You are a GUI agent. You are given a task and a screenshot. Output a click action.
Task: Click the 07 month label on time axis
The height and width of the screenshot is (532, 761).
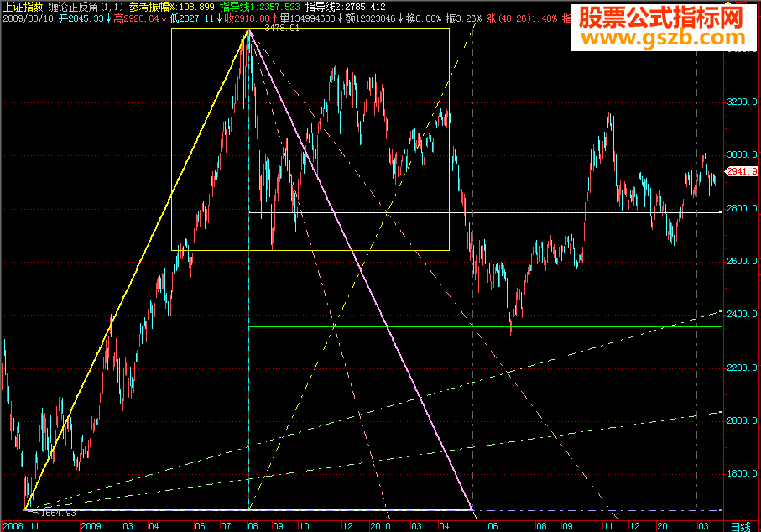(x=227, y=526)
